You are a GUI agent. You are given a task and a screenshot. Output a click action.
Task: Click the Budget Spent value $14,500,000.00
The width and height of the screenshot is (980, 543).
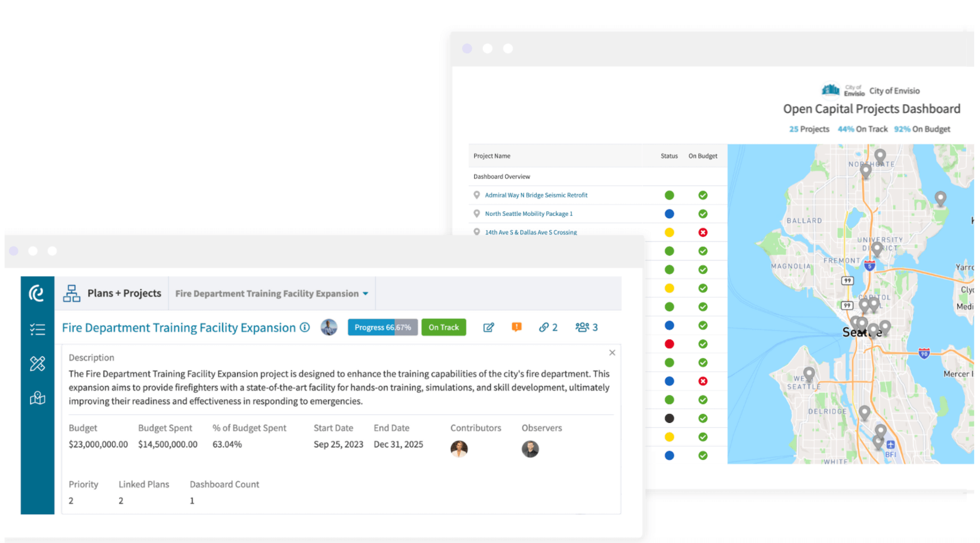[168, 444]
